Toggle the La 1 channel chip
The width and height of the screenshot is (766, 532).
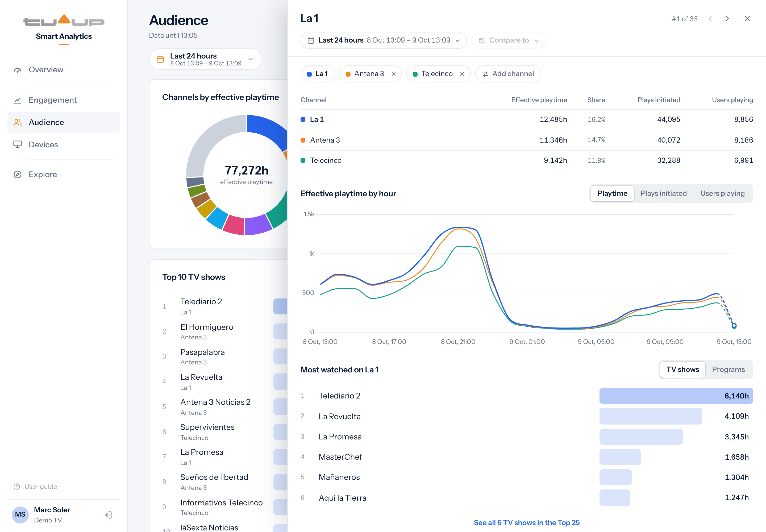(x=317, y=74)
